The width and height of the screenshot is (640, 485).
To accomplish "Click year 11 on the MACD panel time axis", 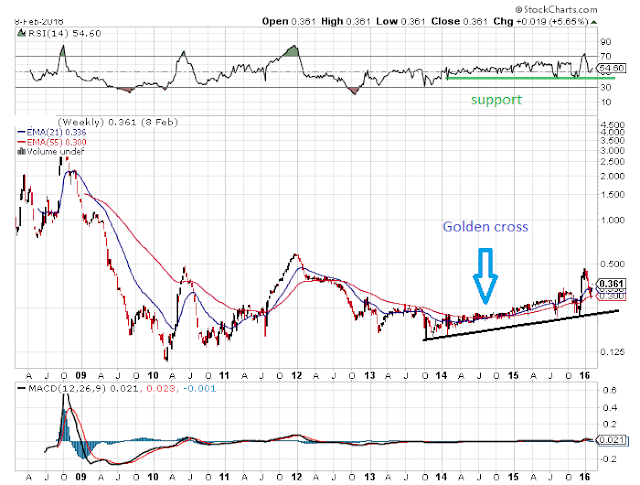I will [x=224, y=477].
